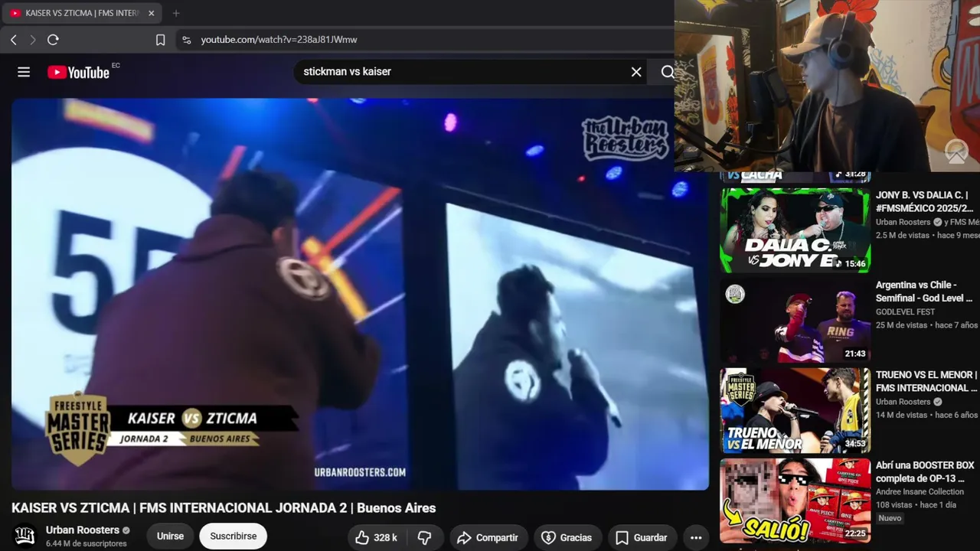Select the KAISER VS ZTICMA tab
Image resolution: width=980 pixels, height=551 pixels.
pyautogui.click(x=82, y=13)
